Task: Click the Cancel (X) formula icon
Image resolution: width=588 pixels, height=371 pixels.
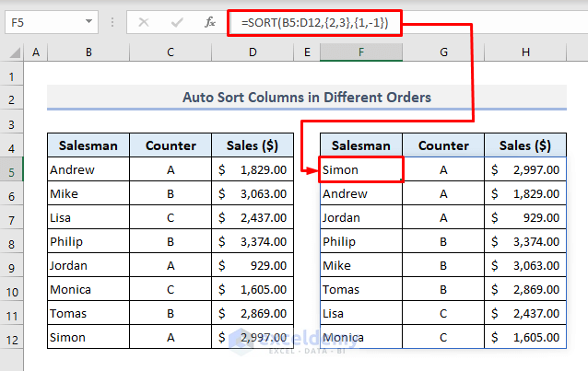Action: coord(143,22)
